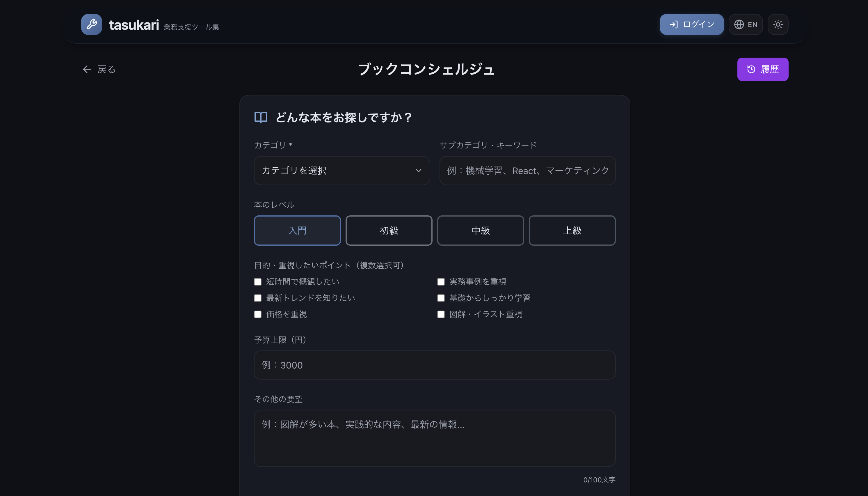The height and width of the screenshot is (496, 868).
Task: Choose the 中級 level button
Action: pos(480,231)
